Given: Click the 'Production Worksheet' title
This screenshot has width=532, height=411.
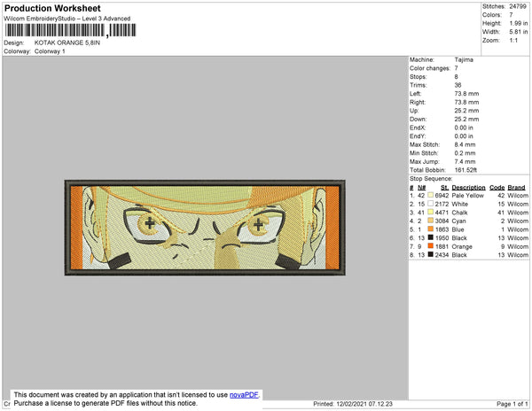Looking at the screenshot, I should pos(52,9).
